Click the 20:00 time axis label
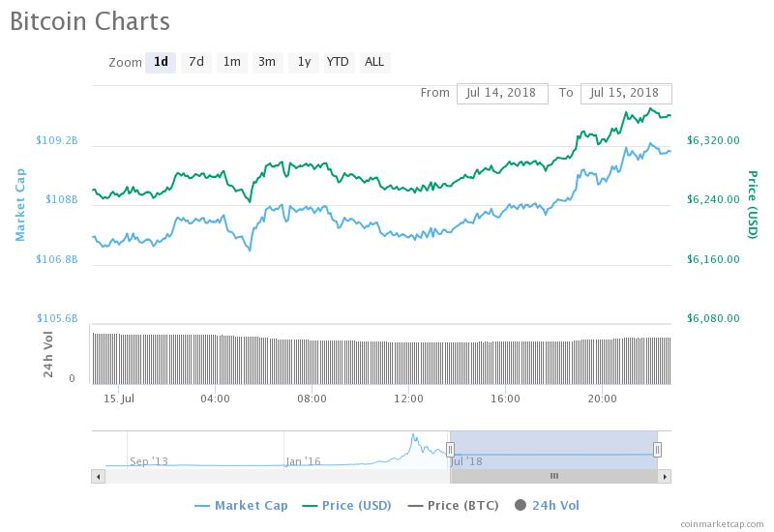Screen dimensions: 774x532 point(602,399)
